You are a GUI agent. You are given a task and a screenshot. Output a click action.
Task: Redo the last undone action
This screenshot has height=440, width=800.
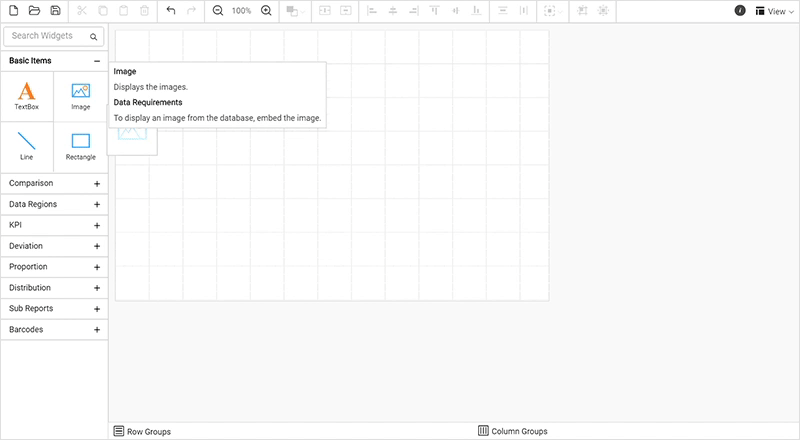pos(191,11)
